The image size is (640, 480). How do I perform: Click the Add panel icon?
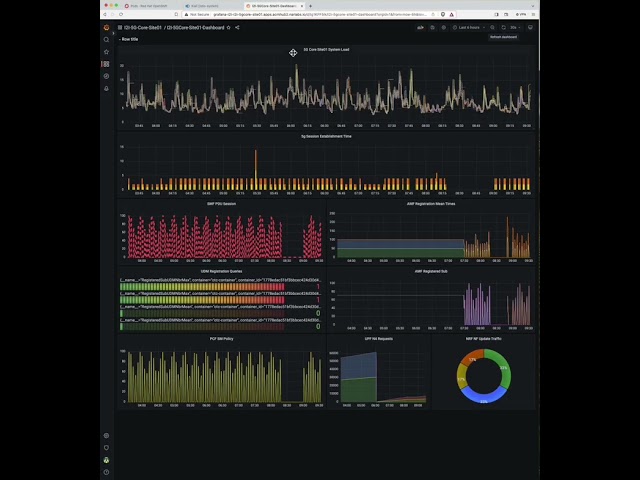[x=420, y=28]
